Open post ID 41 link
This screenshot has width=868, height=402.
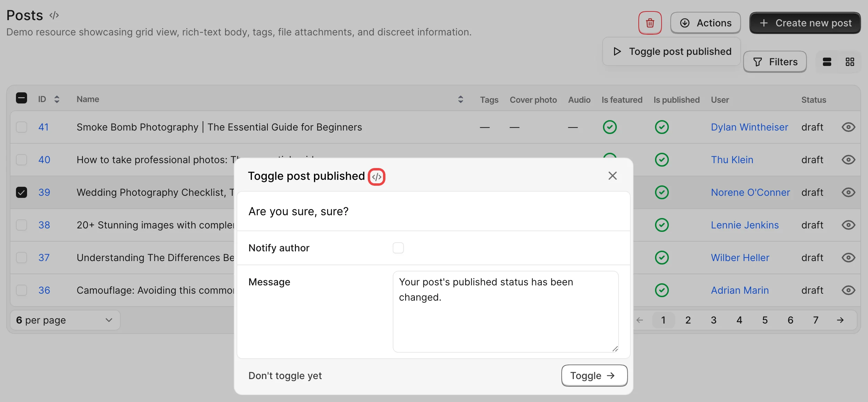pyautogui.click(x=43, y=127)
